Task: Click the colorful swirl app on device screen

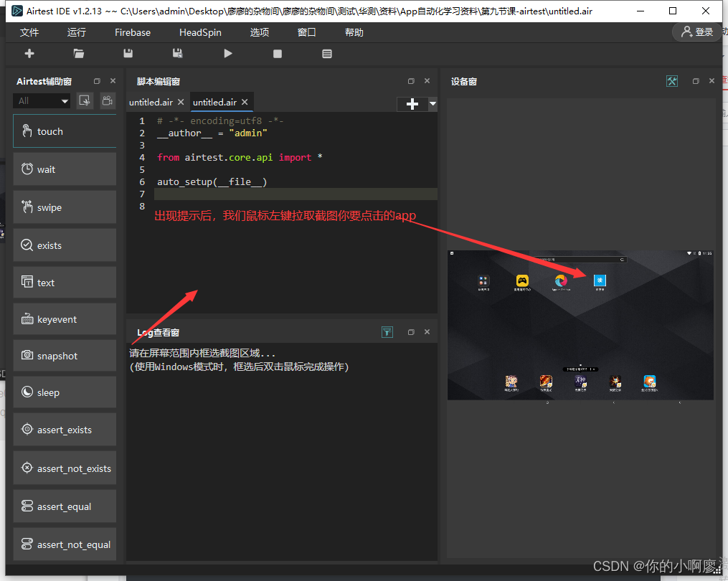Action: 561,280
